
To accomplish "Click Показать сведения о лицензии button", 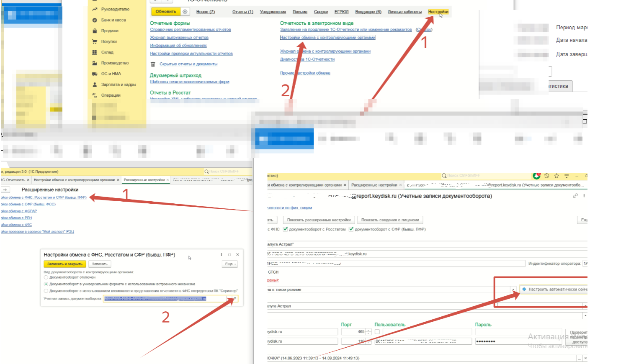I will 390,220.
